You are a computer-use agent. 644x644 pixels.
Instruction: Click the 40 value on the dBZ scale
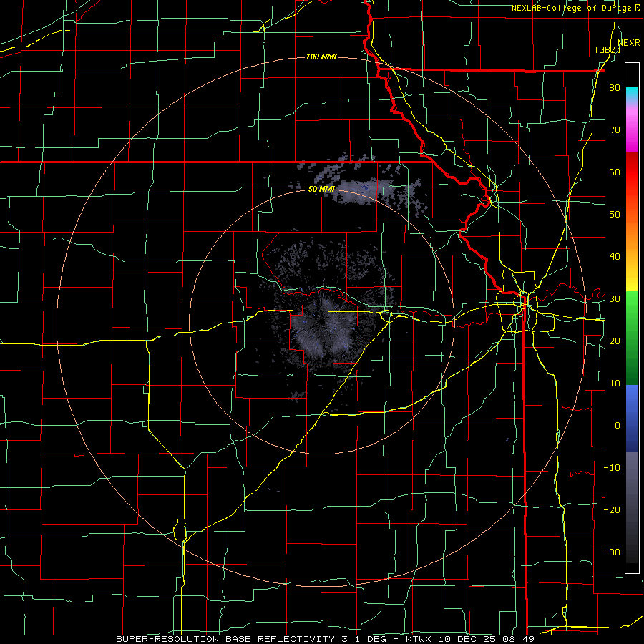[615, 257]
